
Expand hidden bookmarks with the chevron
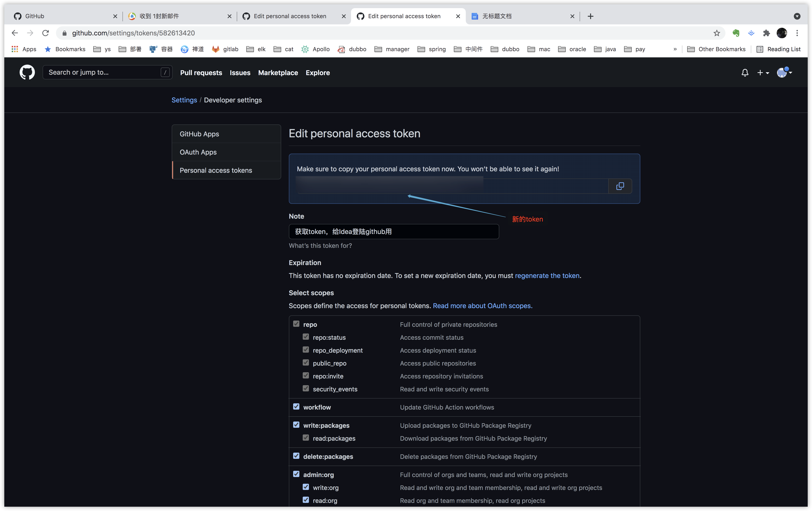(x=675, y=49)
